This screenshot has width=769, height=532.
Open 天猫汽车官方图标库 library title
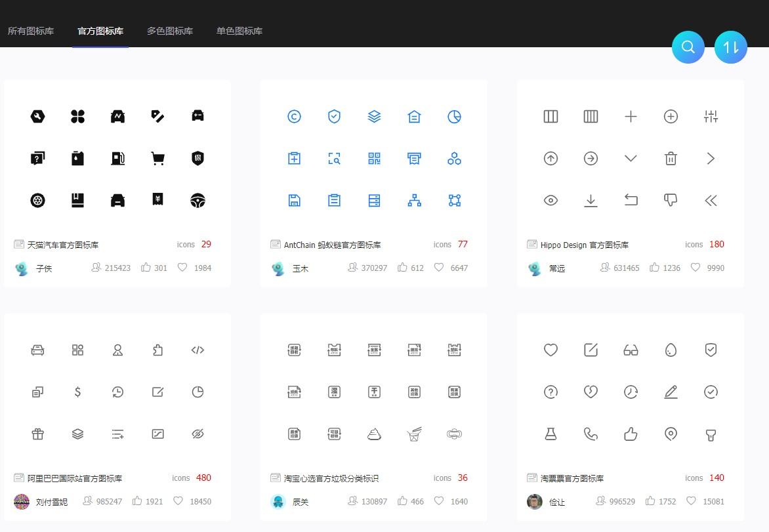(63, 245)
